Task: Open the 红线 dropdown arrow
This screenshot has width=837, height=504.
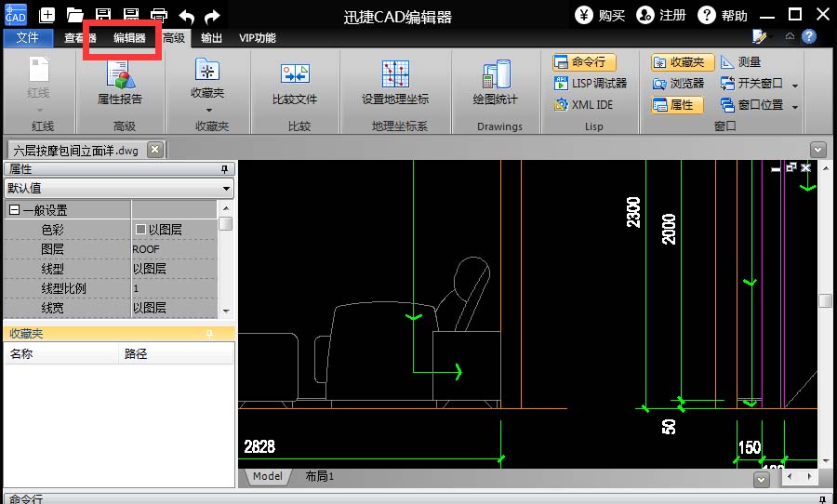Action: (38, 111)
